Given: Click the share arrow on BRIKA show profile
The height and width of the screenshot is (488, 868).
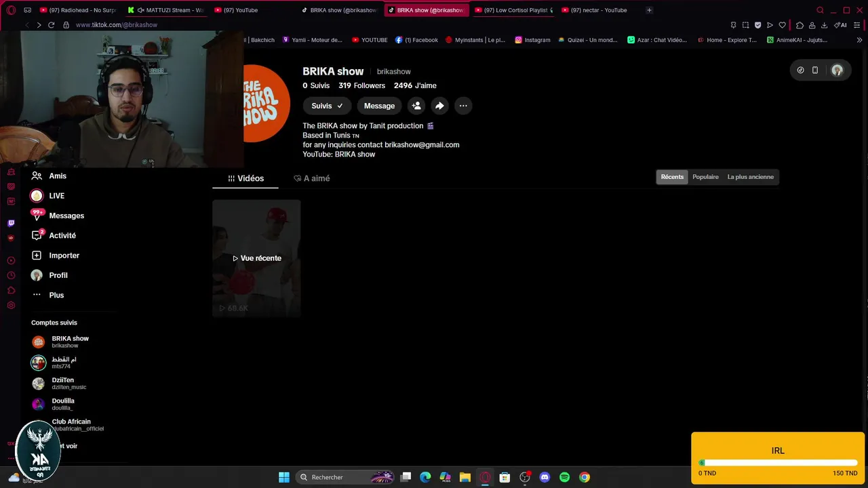Looking at the screenshot, I should click(x=439, y=106).
